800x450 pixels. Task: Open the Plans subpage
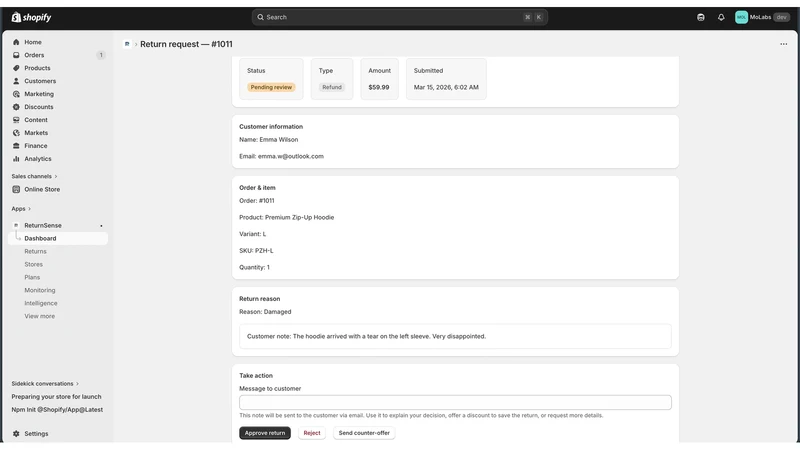32,278
